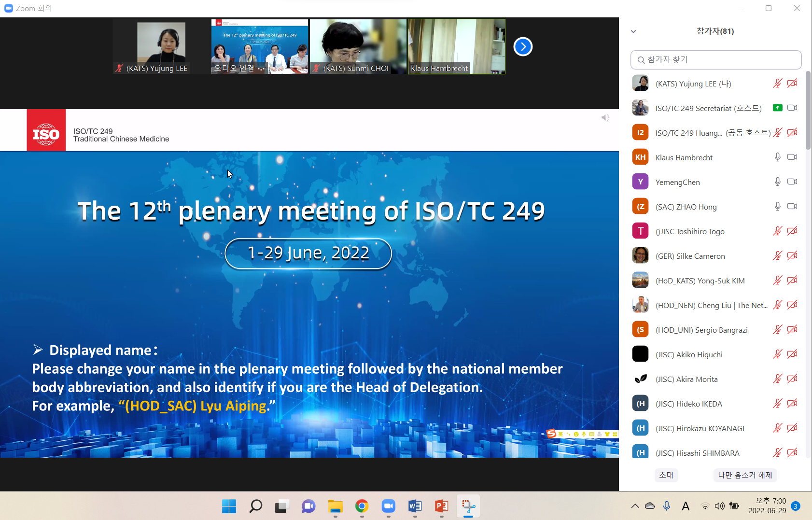Click the 초대 invite button
Viewport: 812px width, 520px height.
coord(666,475)
